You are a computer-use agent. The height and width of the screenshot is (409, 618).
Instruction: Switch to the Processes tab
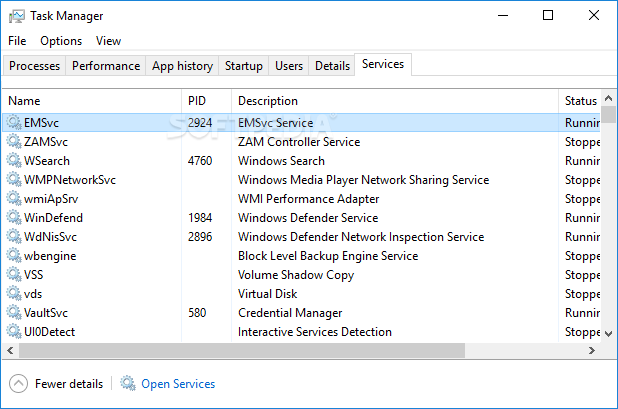34,65
